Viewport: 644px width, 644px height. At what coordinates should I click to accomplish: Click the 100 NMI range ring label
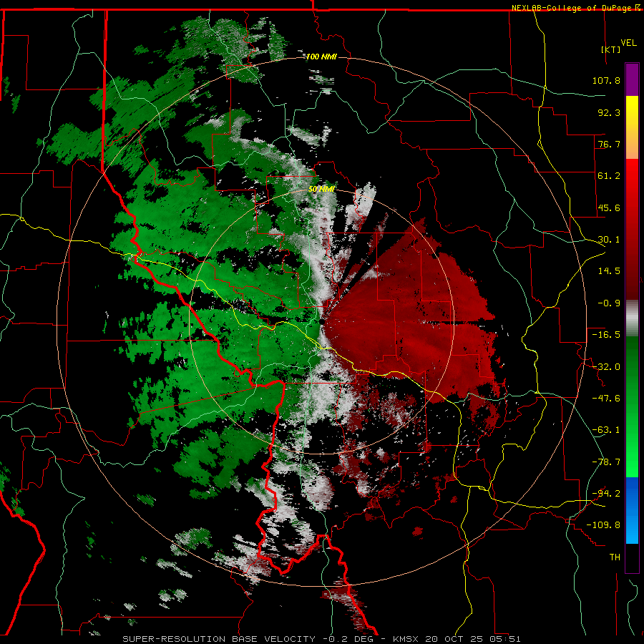pyautogui.click(x=321, y=57)
